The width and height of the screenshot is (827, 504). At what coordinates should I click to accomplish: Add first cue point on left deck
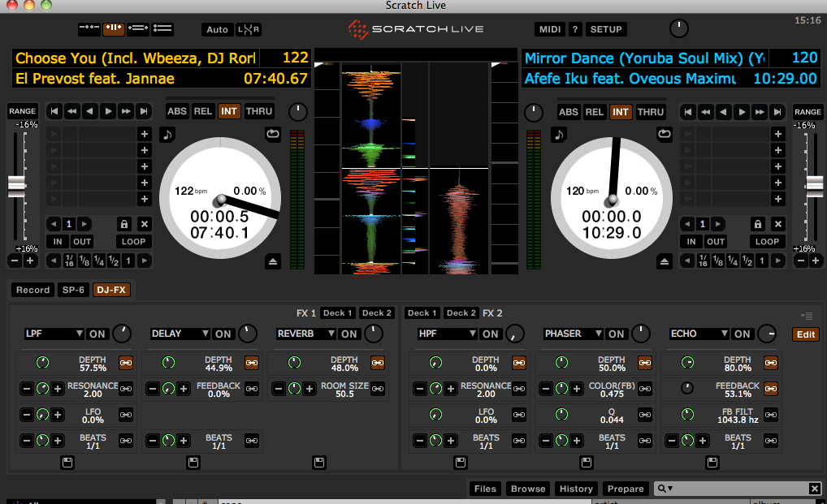[144, 134]
